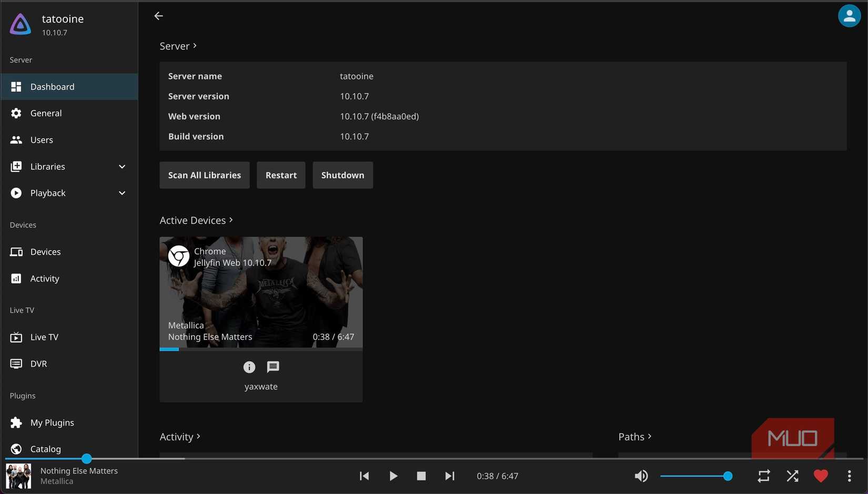Viewport: 868px width, 494px height.
Task: Open My Plugins
Action: click(69, 422)
